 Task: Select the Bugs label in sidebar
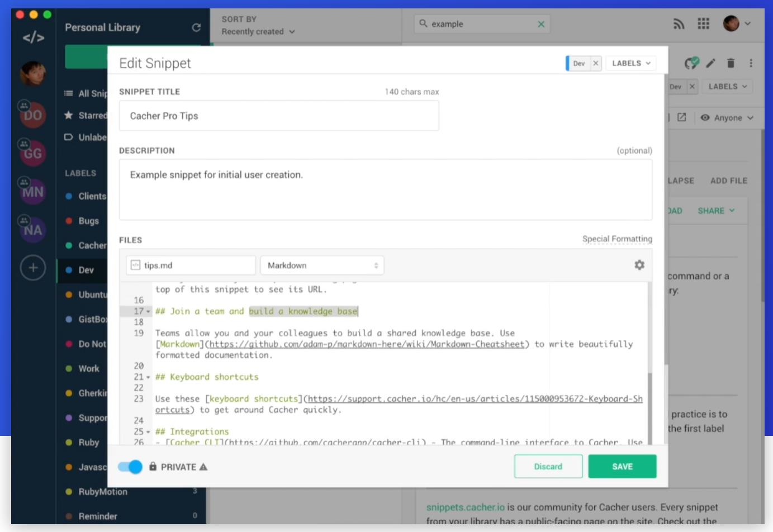(88, 221)
